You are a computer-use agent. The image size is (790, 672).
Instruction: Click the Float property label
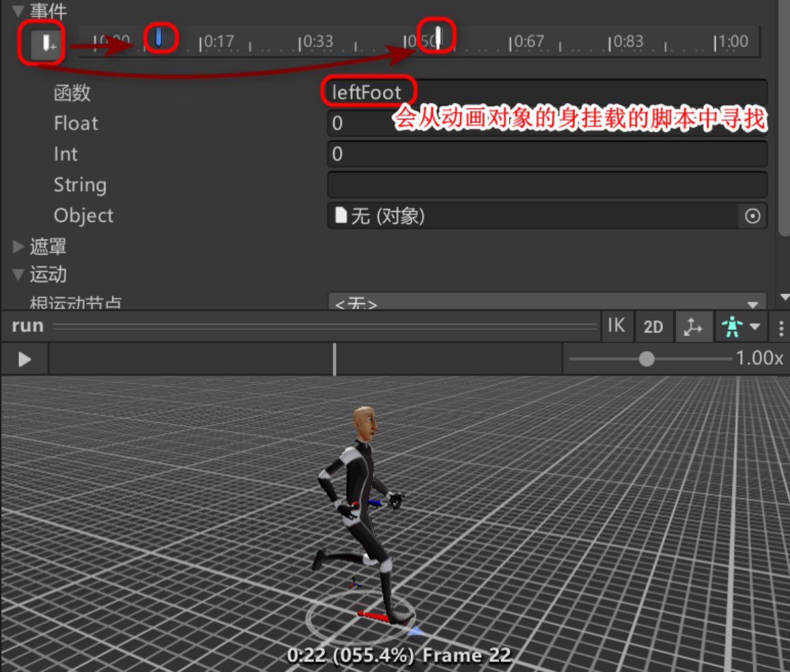tap(76, 124)
